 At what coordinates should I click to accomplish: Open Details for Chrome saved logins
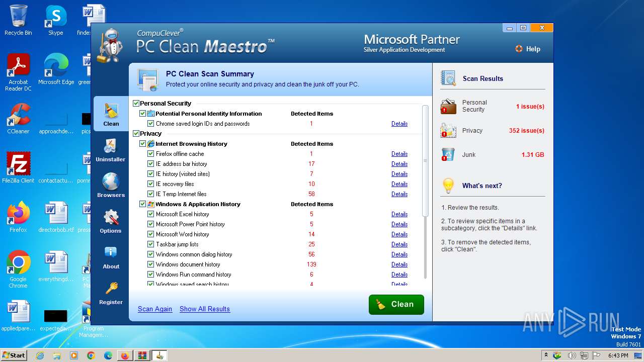point(399,124)
